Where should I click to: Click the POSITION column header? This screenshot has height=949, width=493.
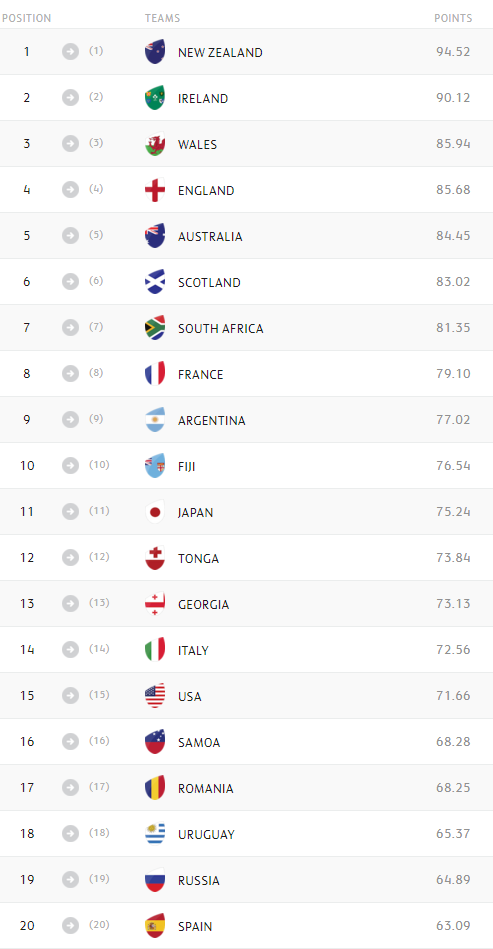pyautogui.click(x=27, y=18)
